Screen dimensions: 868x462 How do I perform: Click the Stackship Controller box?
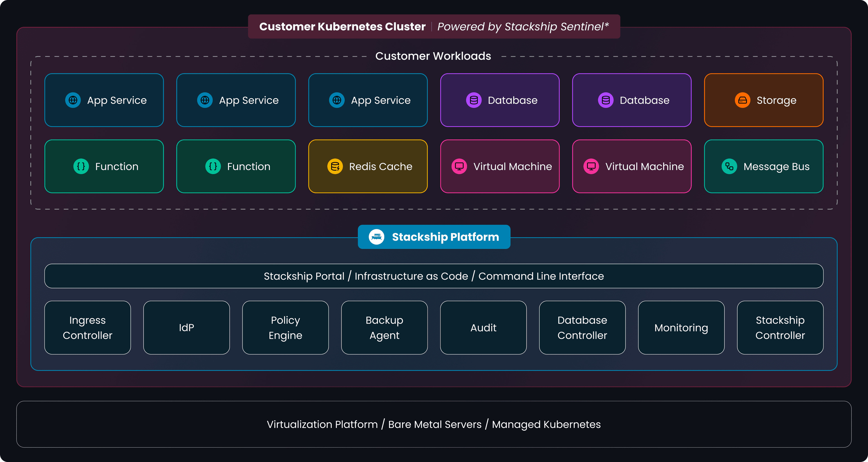780,327
